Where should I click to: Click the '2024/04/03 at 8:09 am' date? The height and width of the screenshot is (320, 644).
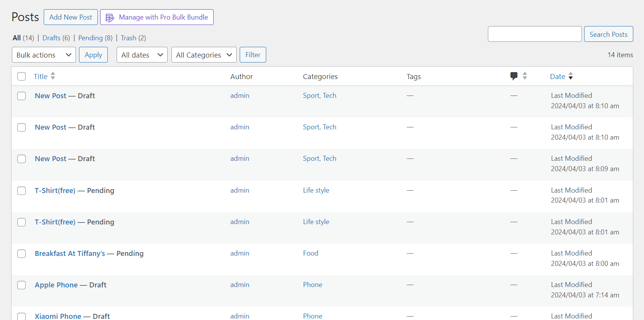(585, 169)
